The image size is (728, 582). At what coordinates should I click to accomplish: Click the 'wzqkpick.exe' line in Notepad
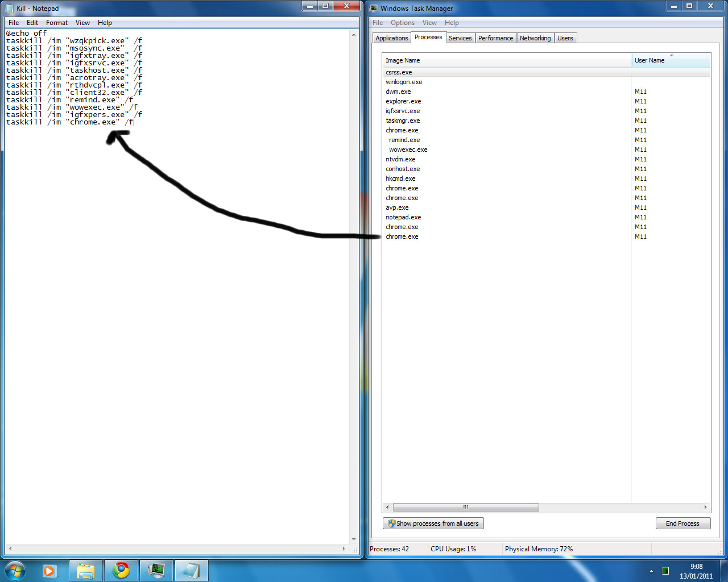(x=74, y=41)
